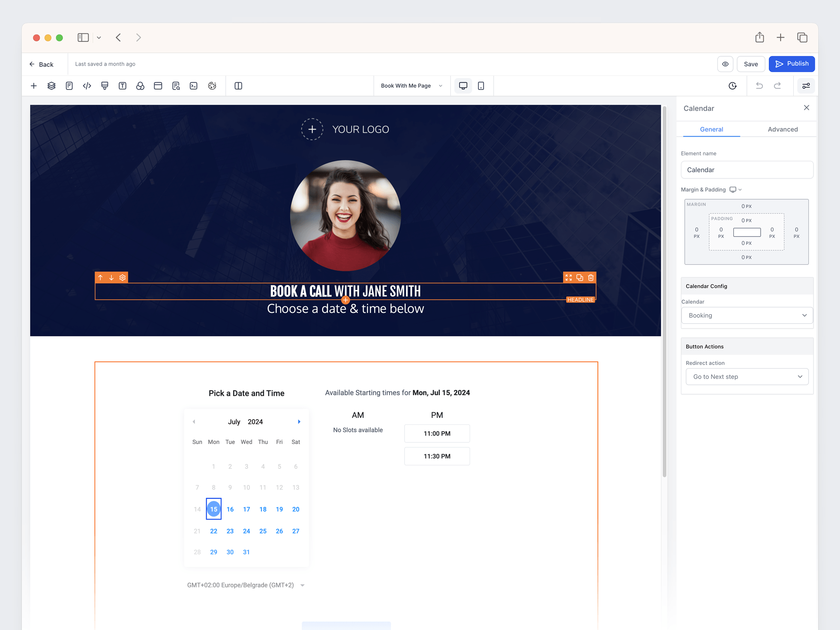Click the add element plus icon

tap(34, 86)
